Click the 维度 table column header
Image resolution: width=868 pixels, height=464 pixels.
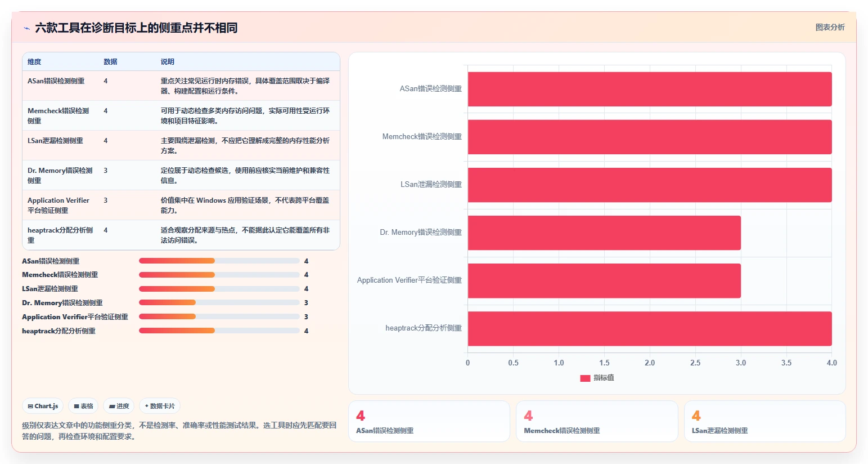pyautogui.click(x=34, y=62)
